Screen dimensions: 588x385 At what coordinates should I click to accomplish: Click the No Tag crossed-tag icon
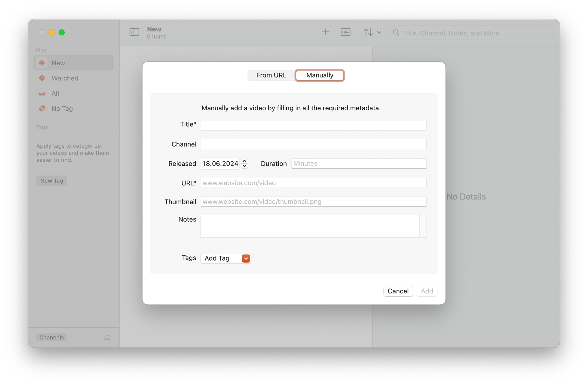[42, 108]
